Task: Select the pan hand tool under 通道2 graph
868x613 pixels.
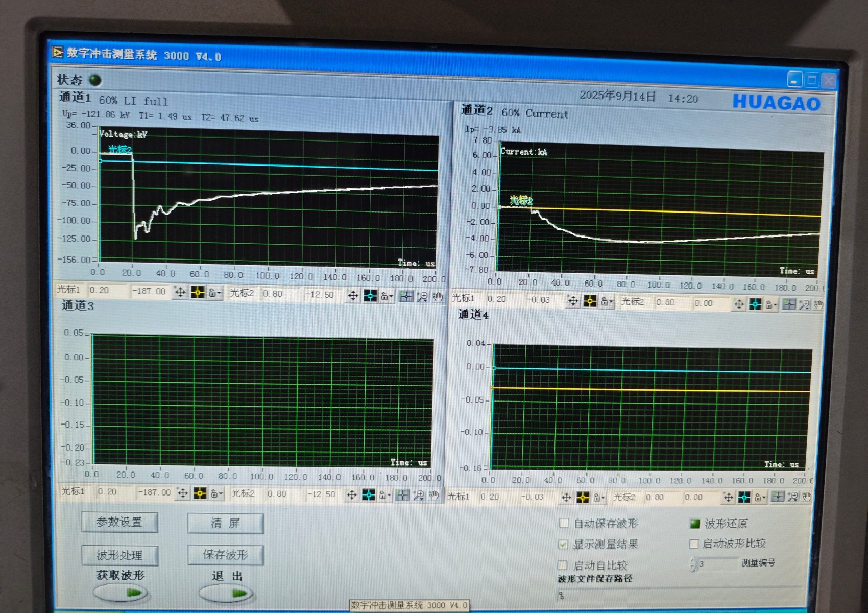Action: [818, 305]
